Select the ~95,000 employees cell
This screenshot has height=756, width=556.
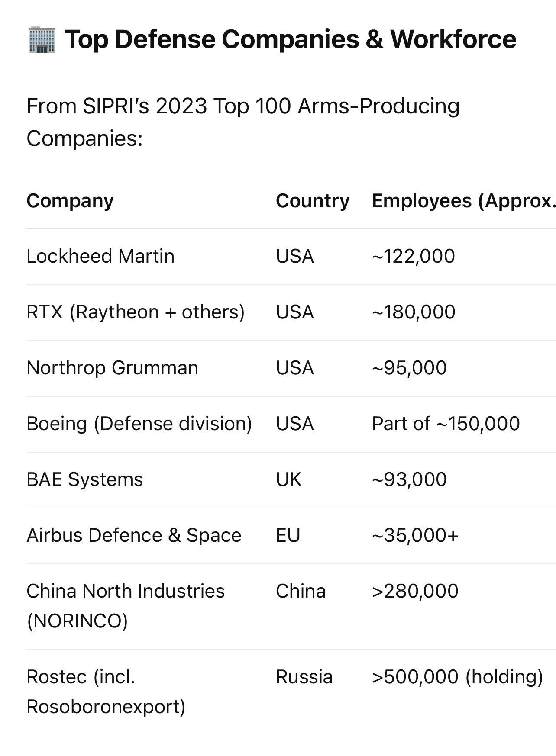click(x=409, y=368)
